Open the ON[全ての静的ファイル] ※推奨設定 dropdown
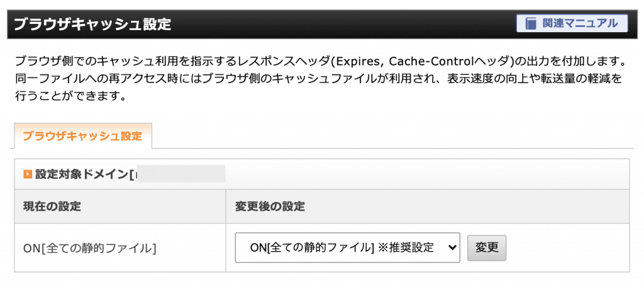Viewport: 644px width, 282px height. point(347,248)
